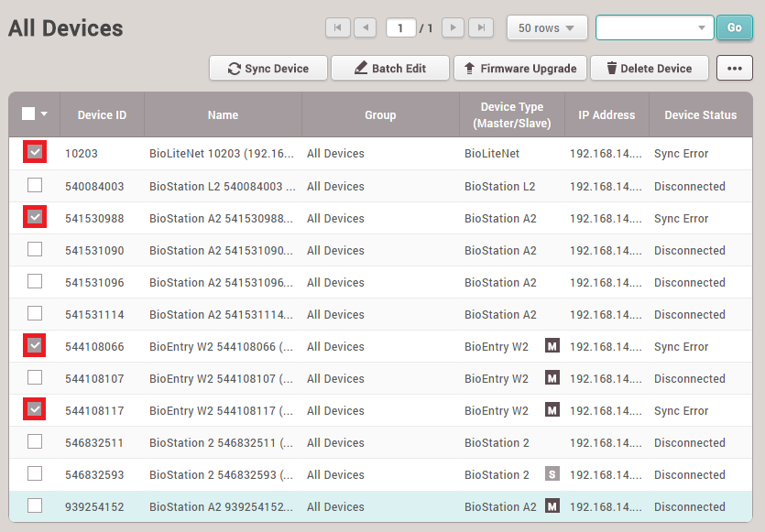
Task: Go to the last page via pagination icon
Action: [481, 27]
